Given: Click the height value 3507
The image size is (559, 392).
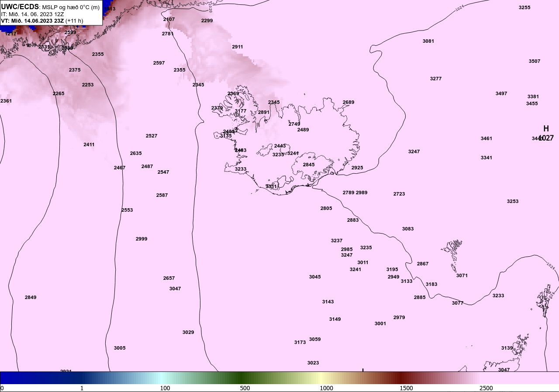Looking at the screenshot, I should click(x=535, y=61).
